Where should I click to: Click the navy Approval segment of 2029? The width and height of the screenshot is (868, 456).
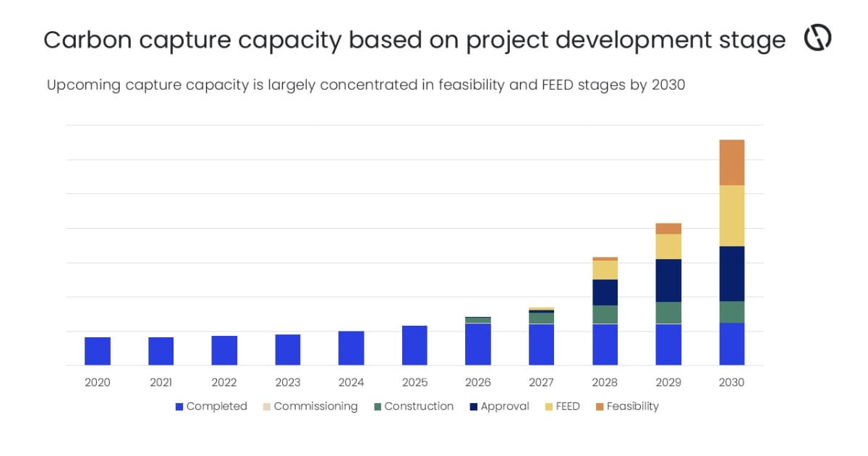pos(668,281)
